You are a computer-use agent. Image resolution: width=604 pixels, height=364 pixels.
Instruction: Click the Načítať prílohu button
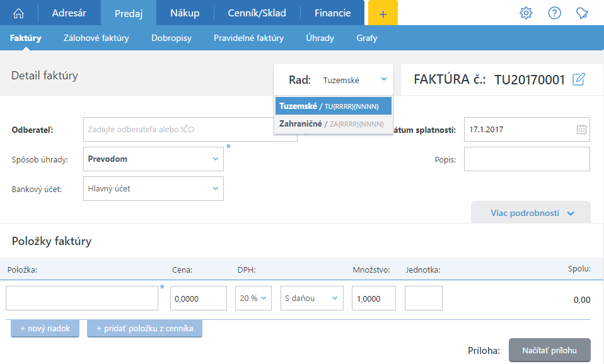[549, 350]
